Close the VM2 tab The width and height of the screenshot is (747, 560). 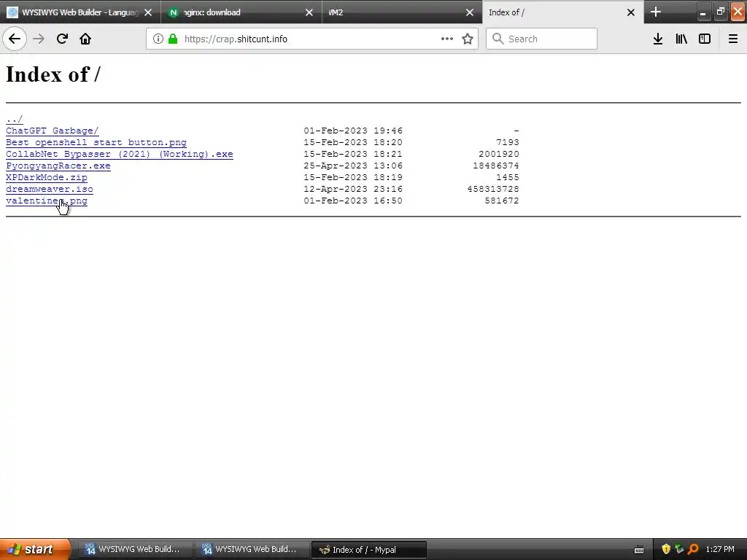(x=470, y=12)
